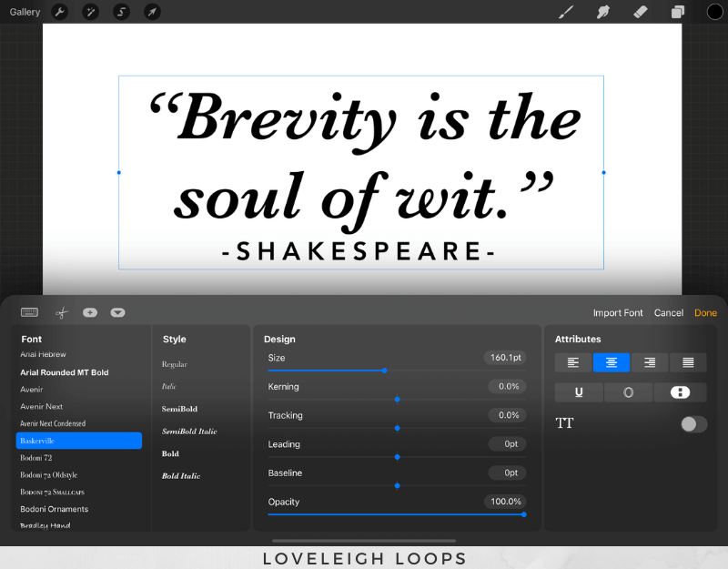
Task: Pick the Eraser tool
Action: (x=639, y=12)
